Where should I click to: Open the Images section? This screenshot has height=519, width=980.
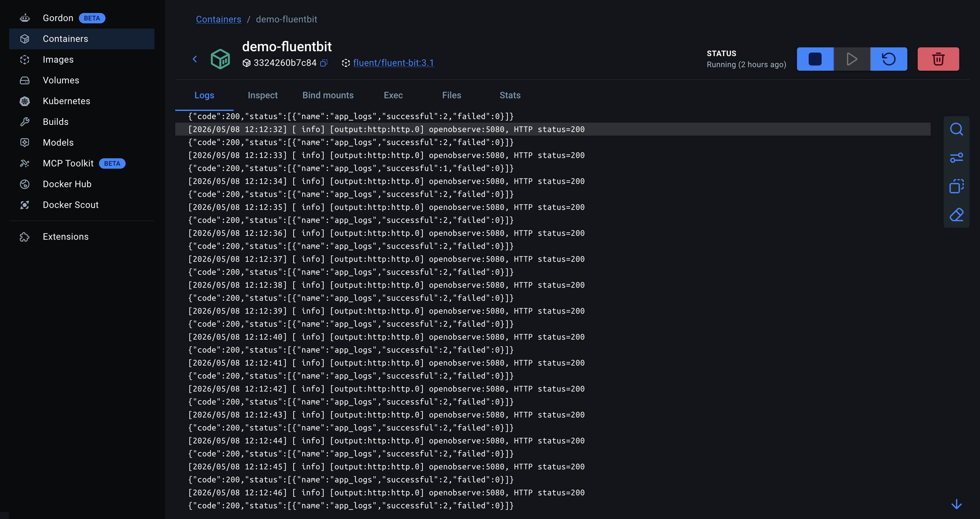coord(81,59)
